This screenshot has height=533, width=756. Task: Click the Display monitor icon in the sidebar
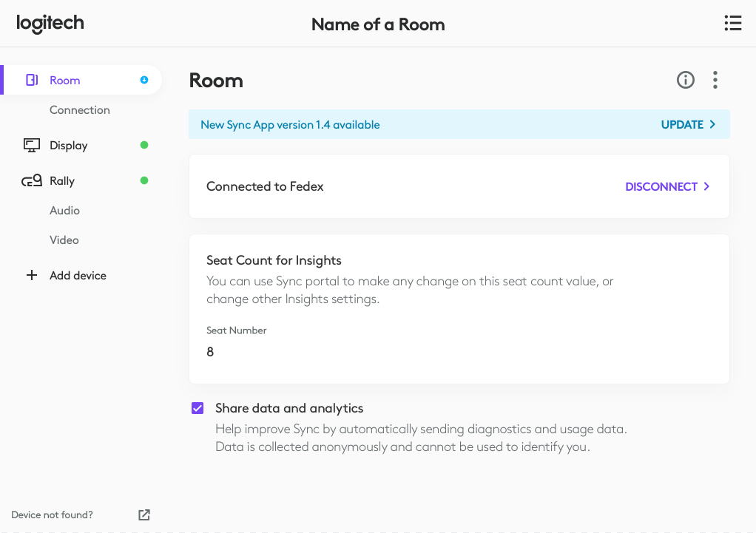31,145
